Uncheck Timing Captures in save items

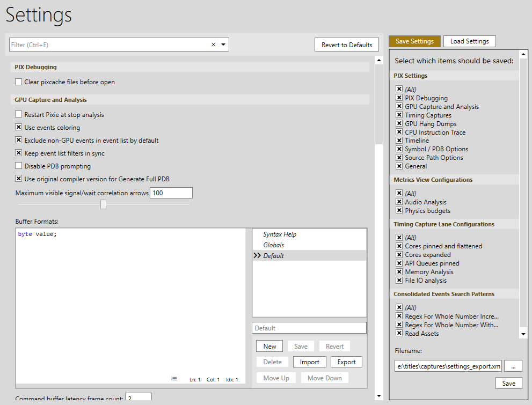click(x=399, y=115)
